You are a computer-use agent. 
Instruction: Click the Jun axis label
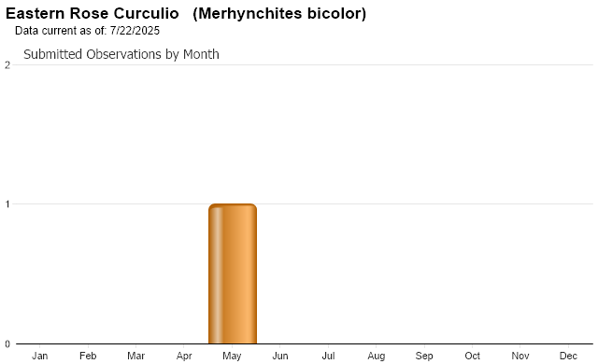click(x=280, y=356)
